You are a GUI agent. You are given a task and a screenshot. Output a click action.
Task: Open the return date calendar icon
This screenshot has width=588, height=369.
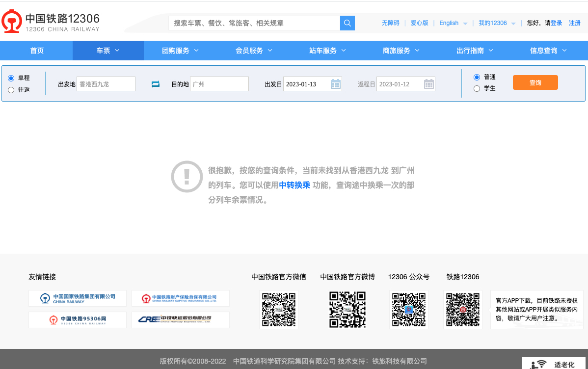[429, 84]
